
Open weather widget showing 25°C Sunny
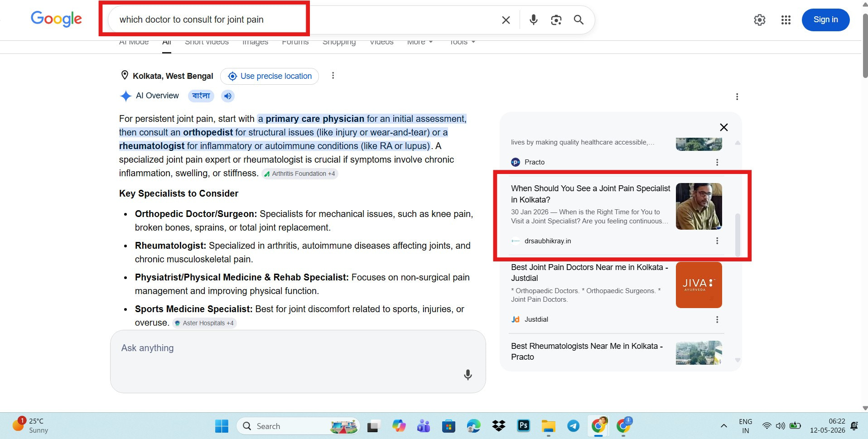coord(31,426)
